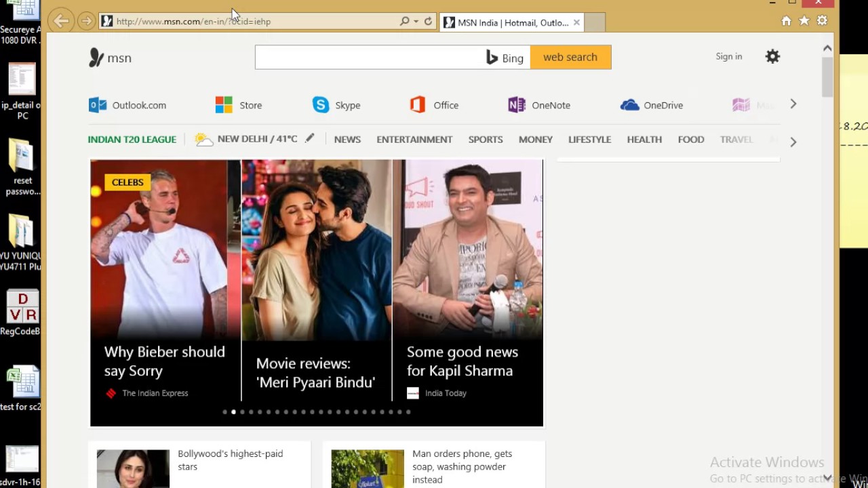The height and width of the screenshot is (488, 868).
Task: Click the scrollbar up arrow
Action: (827, 48)
